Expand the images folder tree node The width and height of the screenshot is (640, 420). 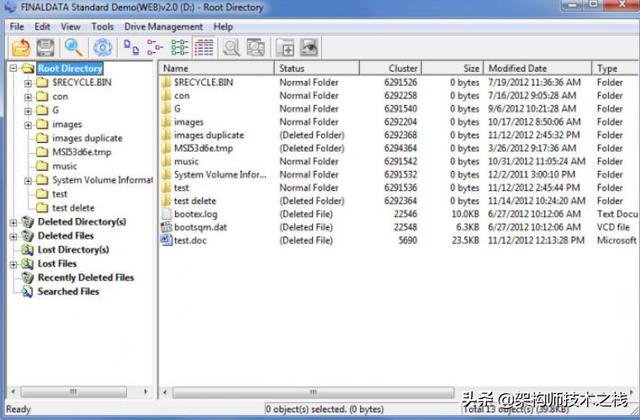point(28,125)
